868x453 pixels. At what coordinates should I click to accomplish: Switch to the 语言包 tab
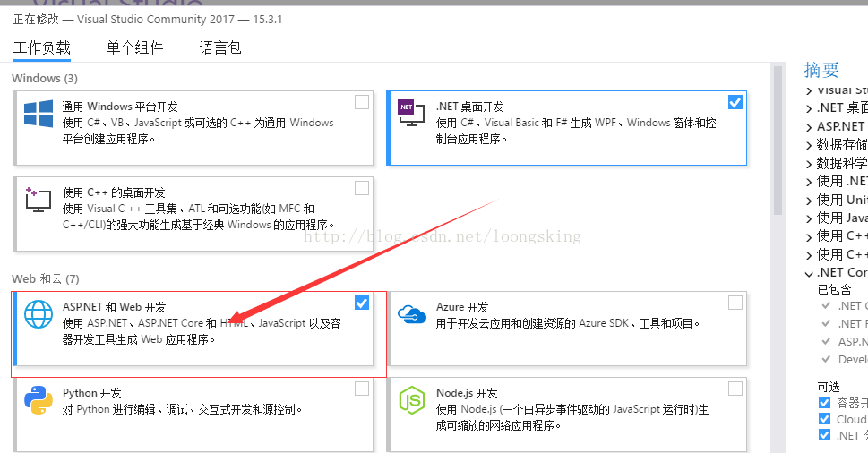(x=220, y=47)
